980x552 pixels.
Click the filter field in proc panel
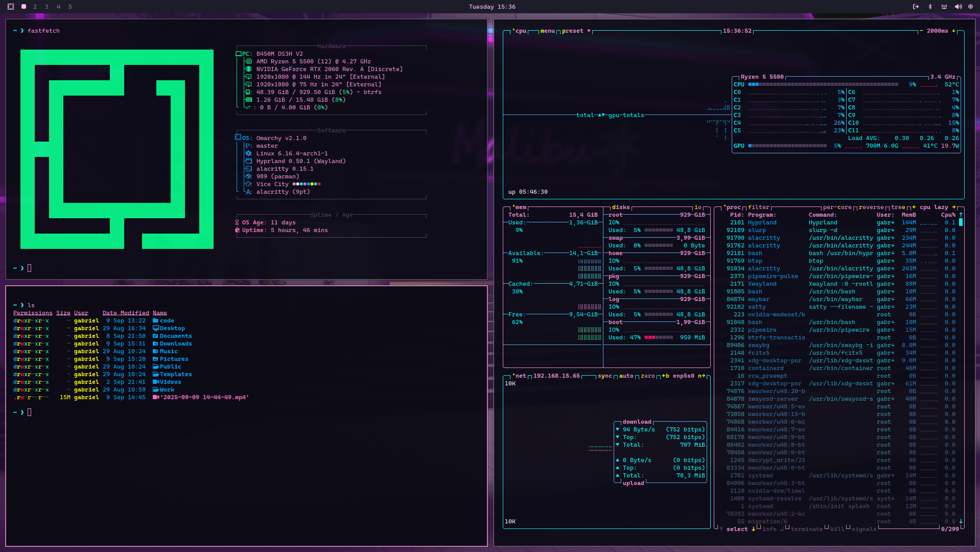pyautogui.click(x=759, y=207)
